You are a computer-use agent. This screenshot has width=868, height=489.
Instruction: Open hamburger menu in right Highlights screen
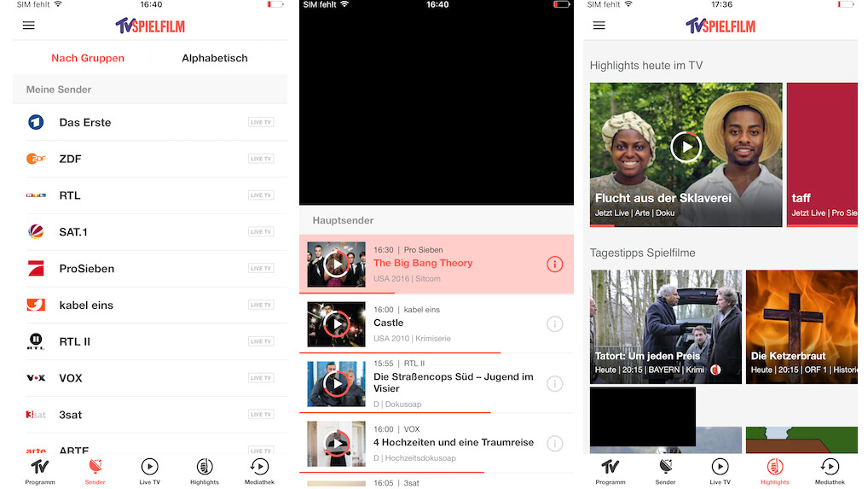pos(599,26)
